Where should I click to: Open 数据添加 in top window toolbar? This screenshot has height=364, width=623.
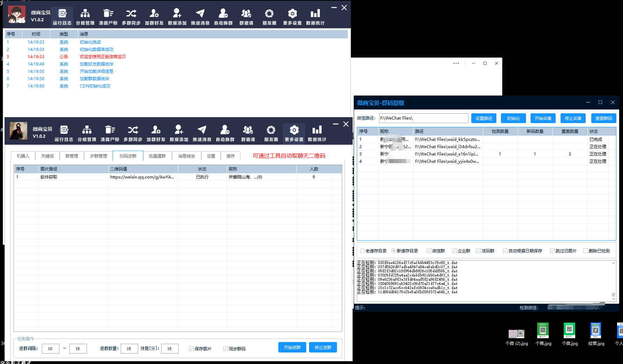coord(177,17)
